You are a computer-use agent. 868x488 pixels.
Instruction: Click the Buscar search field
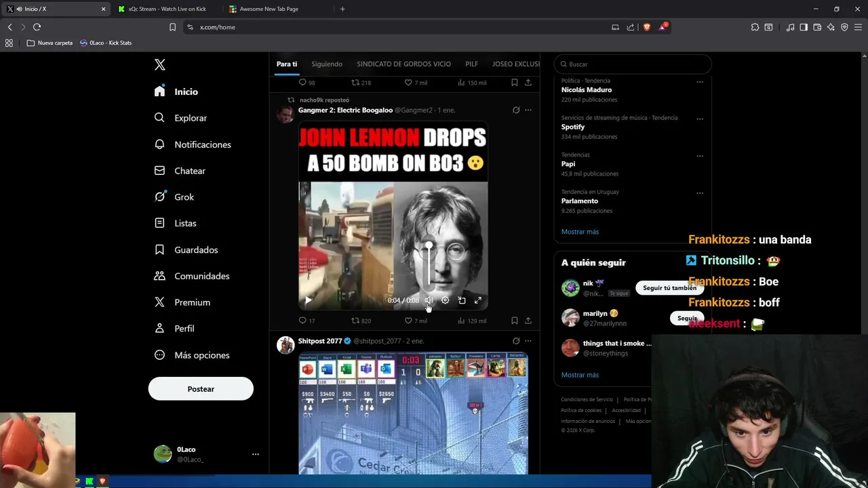[633, 64]
